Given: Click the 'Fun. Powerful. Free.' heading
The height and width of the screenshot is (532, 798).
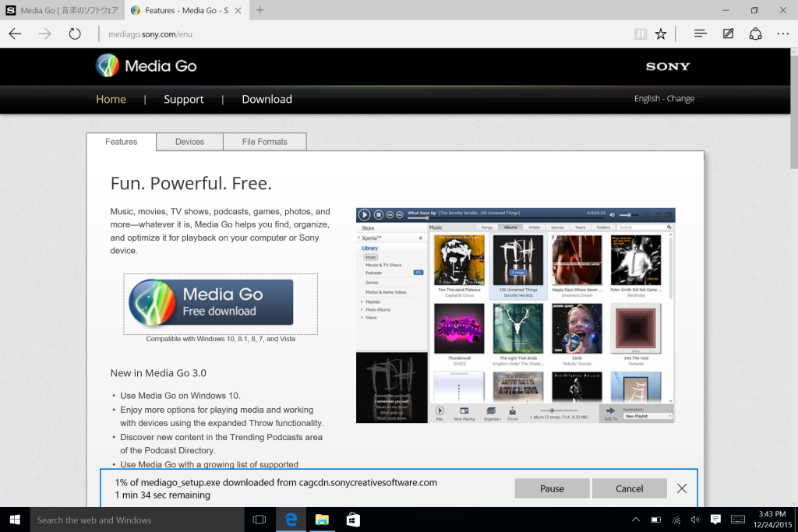Looking at the screenshot, I should coord(191,183).
